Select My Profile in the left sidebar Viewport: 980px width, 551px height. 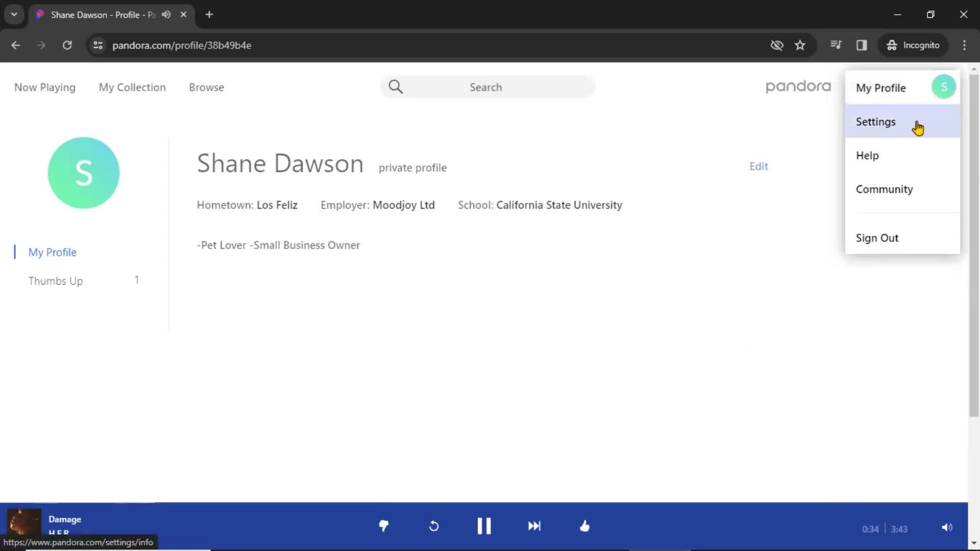point(53,252)
